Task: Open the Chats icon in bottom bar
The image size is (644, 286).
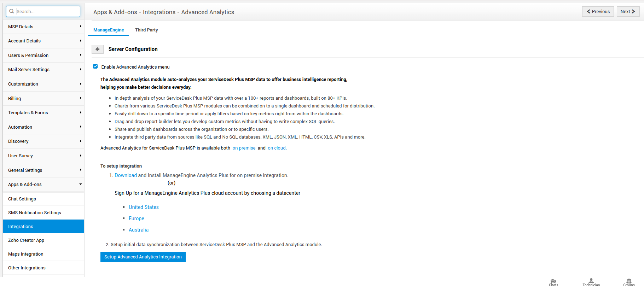Action: click(x=553, y=282)
